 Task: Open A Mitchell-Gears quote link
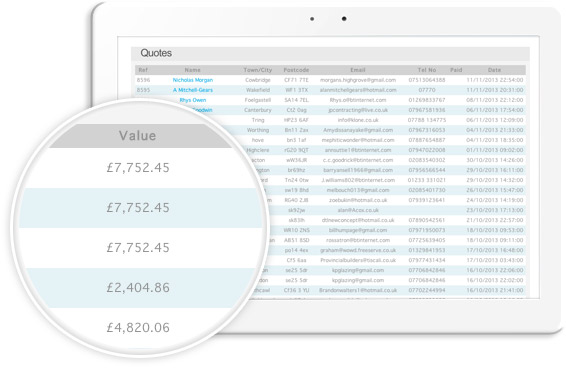tap(193, 90)
